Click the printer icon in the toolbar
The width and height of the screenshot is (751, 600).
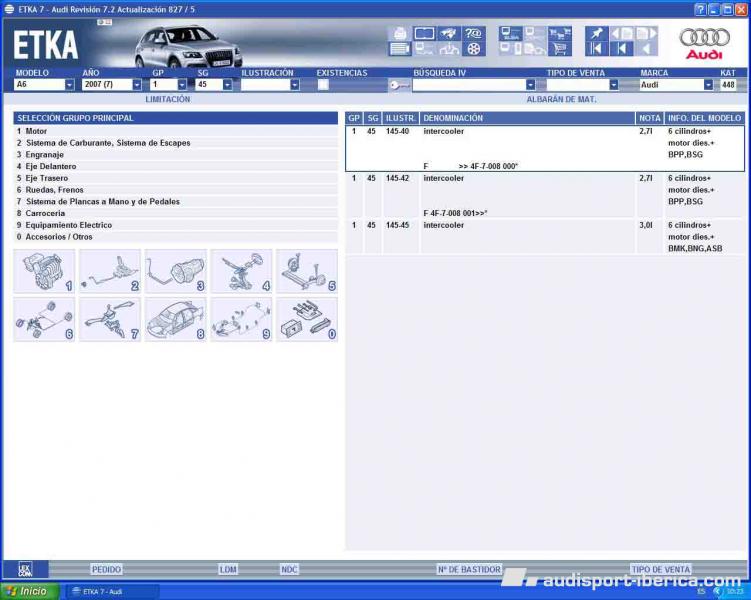[399, 33]
